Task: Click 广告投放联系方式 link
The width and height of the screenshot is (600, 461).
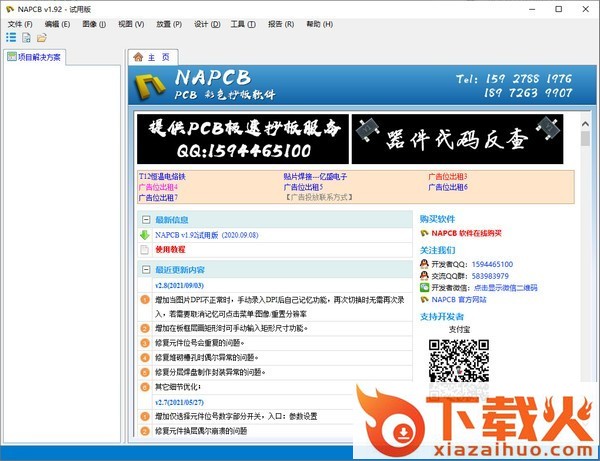Action: click(x=318, y=197)
